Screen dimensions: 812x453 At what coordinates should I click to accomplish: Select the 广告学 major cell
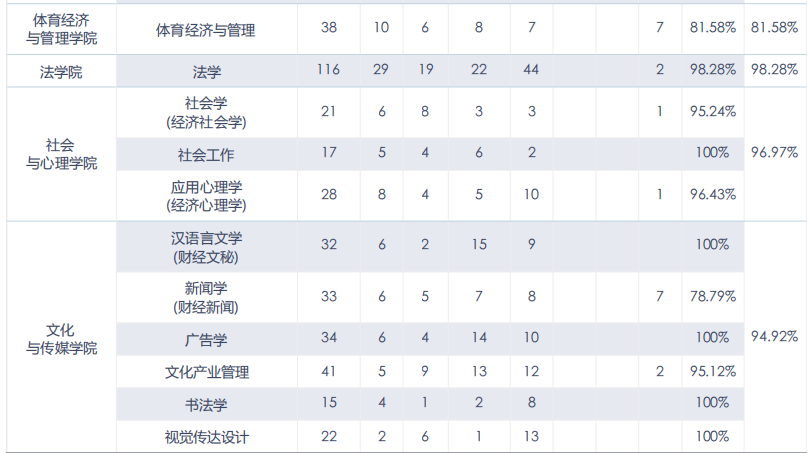[x=206, y=338]
